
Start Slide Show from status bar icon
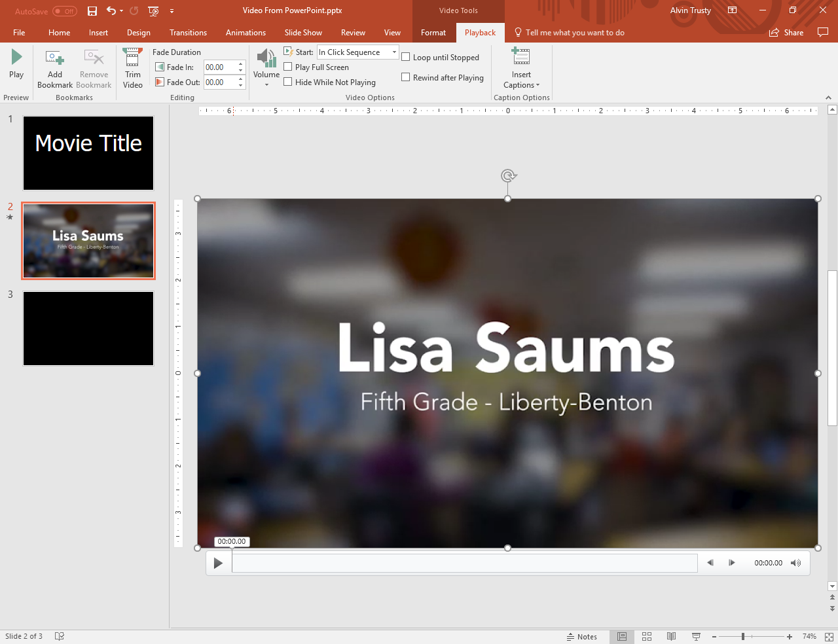[x=696, y=637]
